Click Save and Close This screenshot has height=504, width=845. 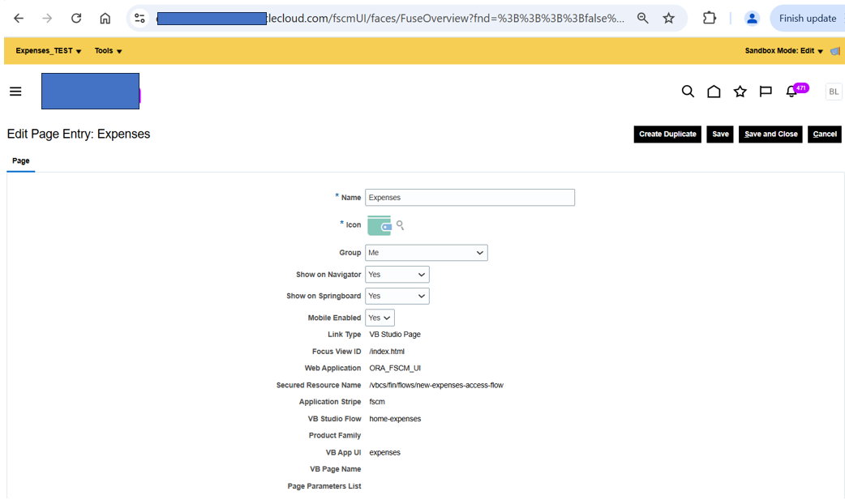point(770,134)
